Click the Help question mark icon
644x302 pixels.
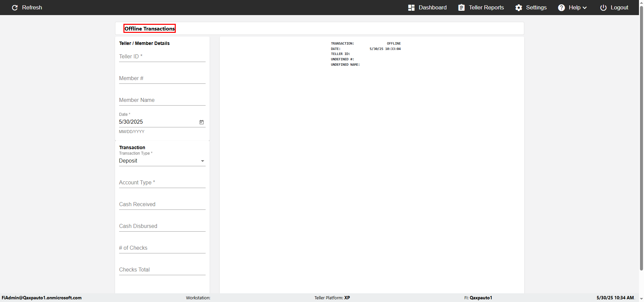[561, 7]
